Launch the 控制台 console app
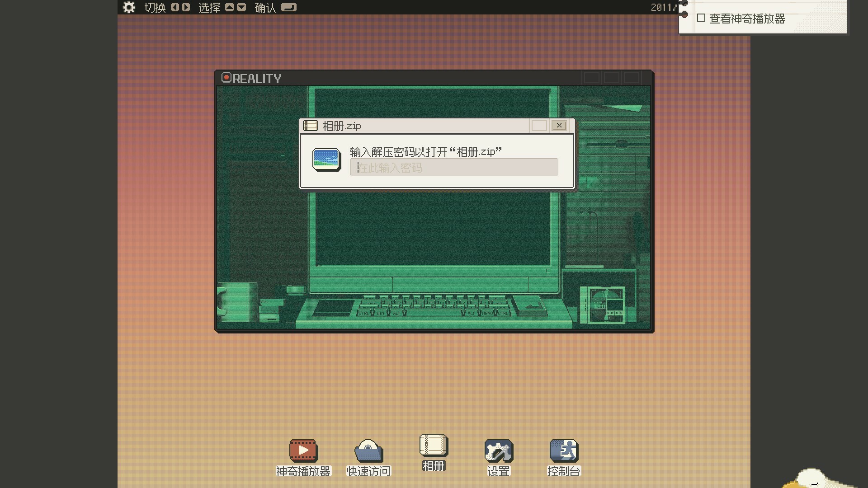Viewport: 868px width, 488px height. pos(564,451)
